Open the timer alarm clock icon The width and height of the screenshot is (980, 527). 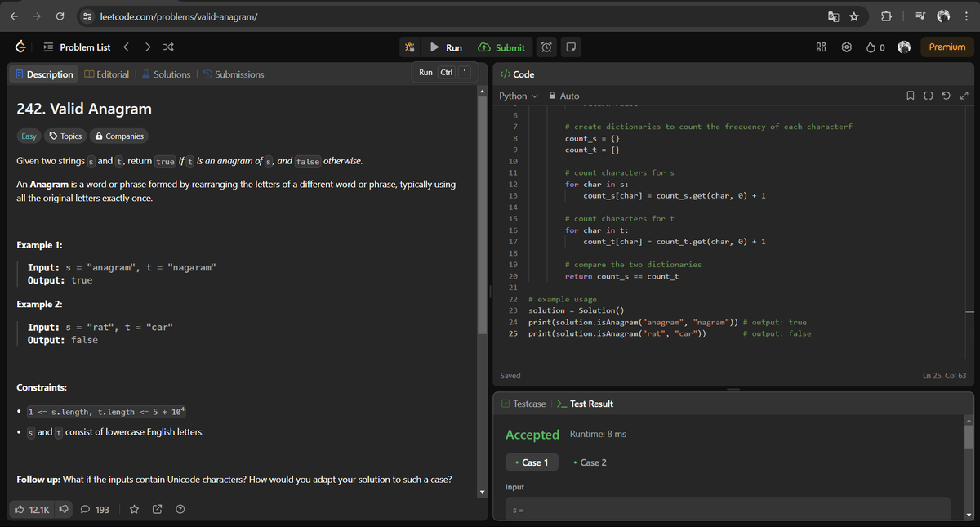point(546,47)
